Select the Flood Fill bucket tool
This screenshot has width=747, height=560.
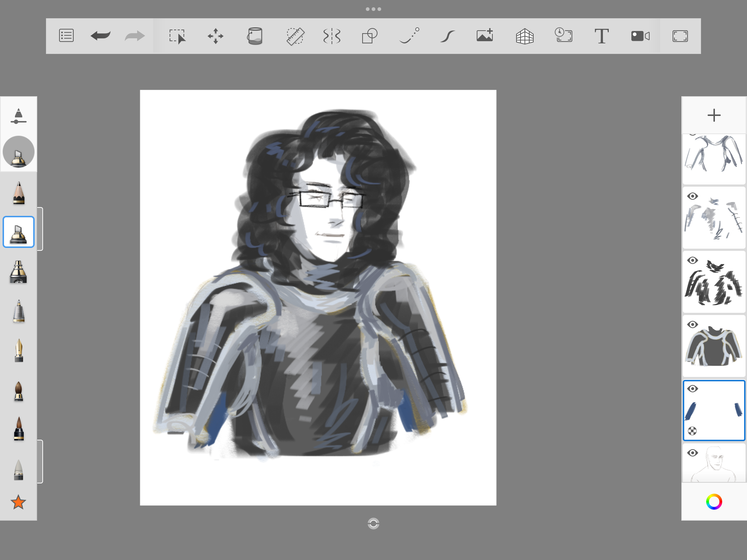[x=255, y=36]
